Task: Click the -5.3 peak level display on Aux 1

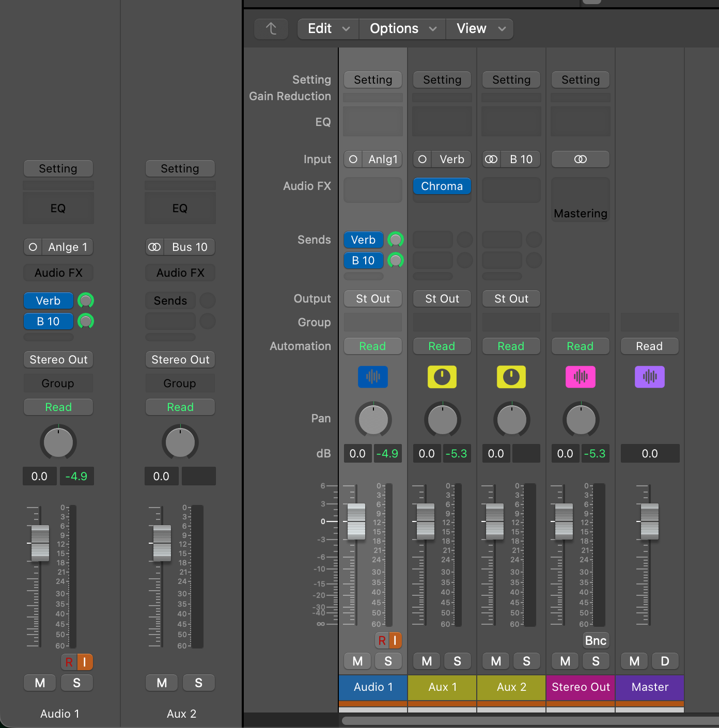Action: click(x=456, y=453)
